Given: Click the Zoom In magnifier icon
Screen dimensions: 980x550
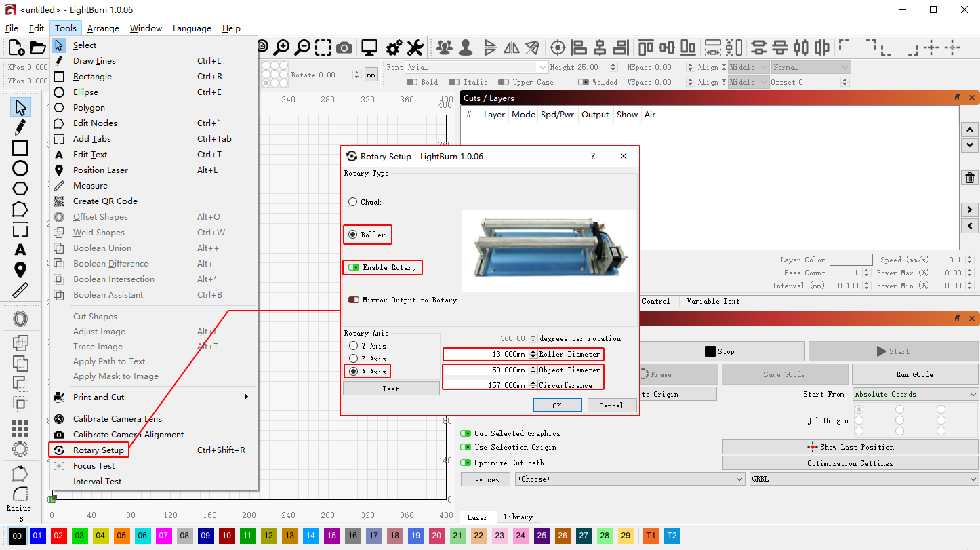Looking at the screenshot, I should 281,47.
